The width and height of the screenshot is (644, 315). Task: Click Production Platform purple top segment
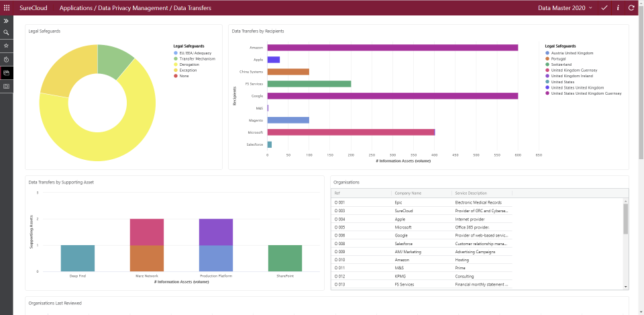tap(216, 232)
